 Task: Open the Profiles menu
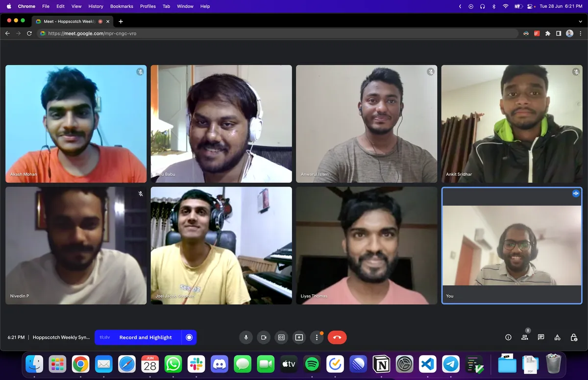point(148,6)
